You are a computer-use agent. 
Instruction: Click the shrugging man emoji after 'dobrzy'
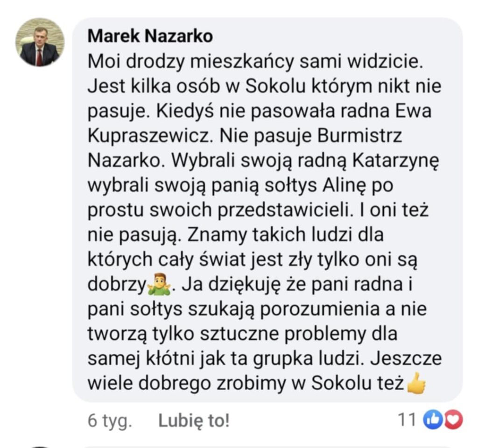pyautogui.click(x=160, y=285)
